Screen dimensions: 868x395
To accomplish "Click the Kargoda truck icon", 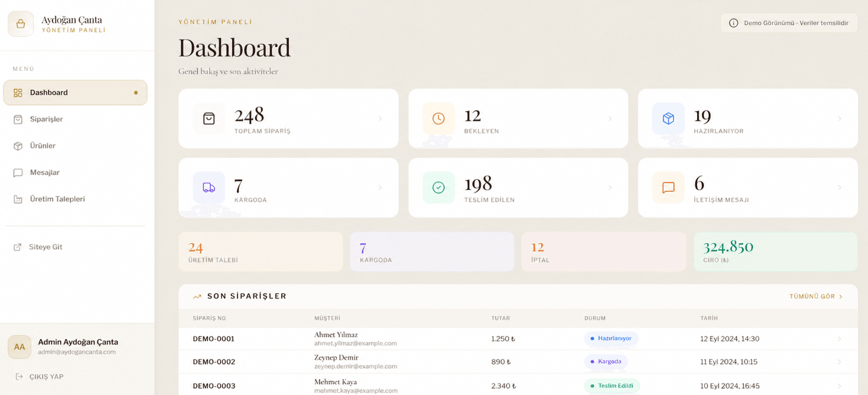I will point(209,188).
